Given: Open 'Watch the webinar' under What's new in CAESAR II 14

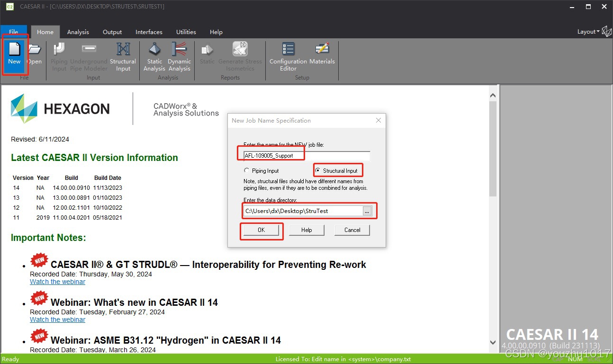Looking at the screenshot, I should tap(57, 320).
